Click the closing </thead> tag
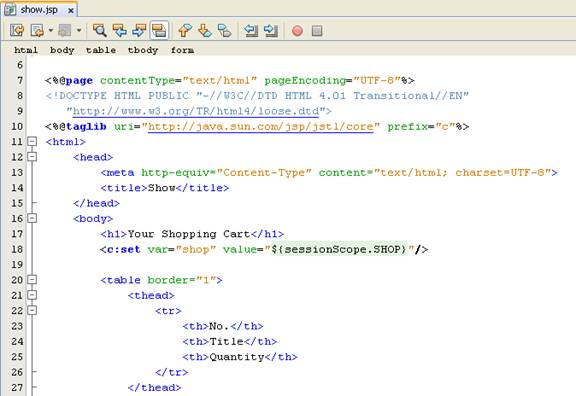 tap(155, 388)
